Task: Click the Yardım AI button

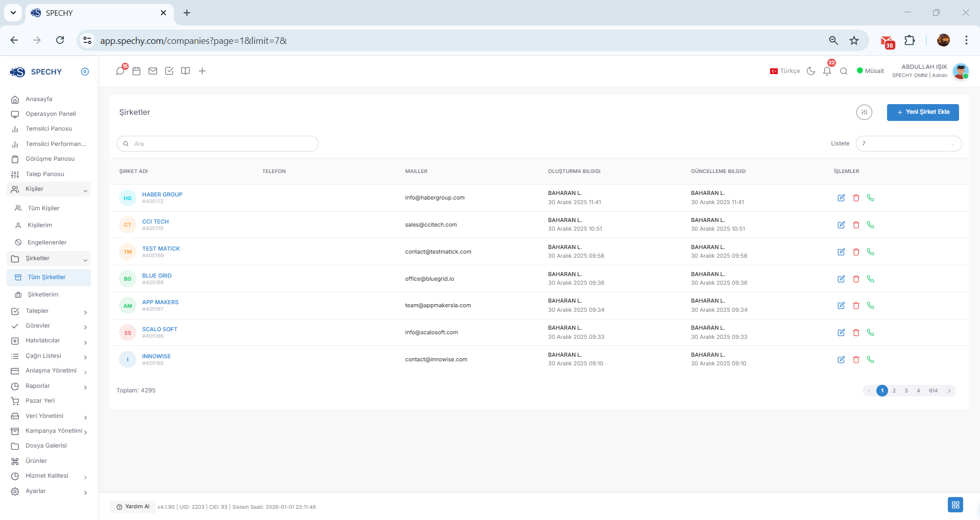Action: [x=132, y=507]
